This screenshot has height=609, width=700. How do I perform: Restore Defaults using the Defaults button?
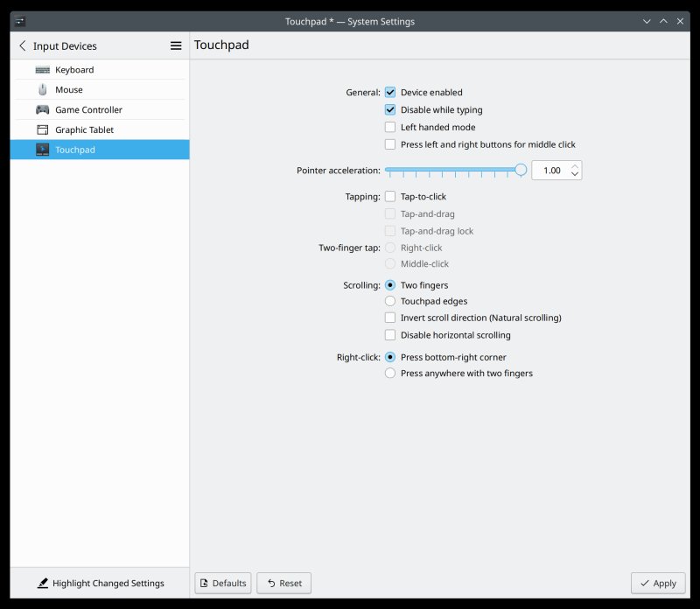coord(222,583)
